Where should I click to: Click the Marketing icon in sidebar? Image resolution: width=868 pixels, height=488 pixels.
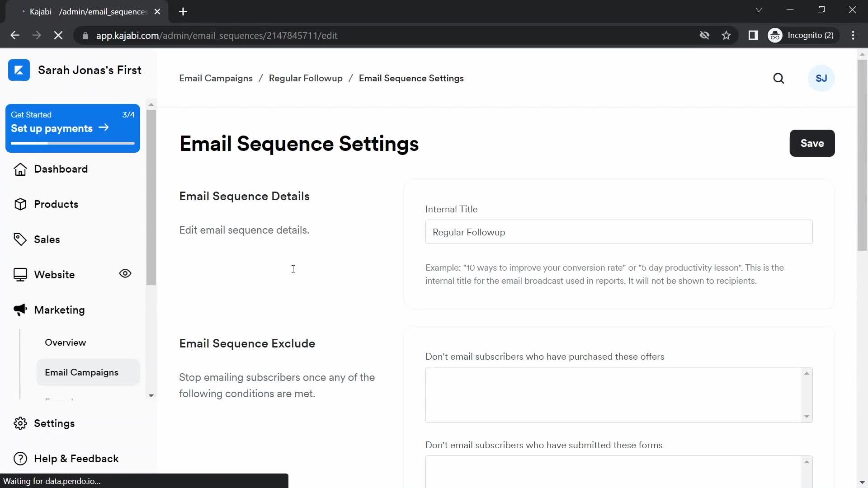coord(19,309)
